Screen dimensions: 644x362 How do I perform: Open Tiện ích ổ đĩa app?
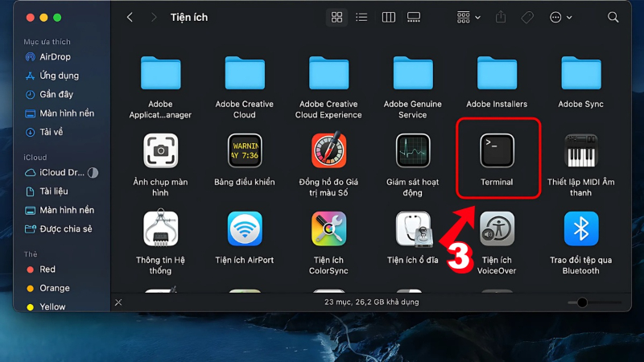coord(413,229)
